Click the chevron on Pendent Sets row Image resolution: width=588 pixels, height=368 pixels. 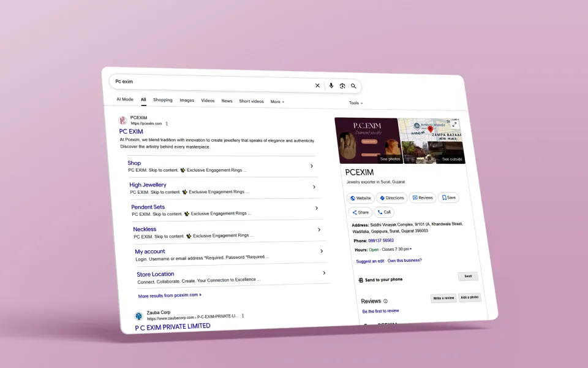pyautogui.click(x=317, y=208)
